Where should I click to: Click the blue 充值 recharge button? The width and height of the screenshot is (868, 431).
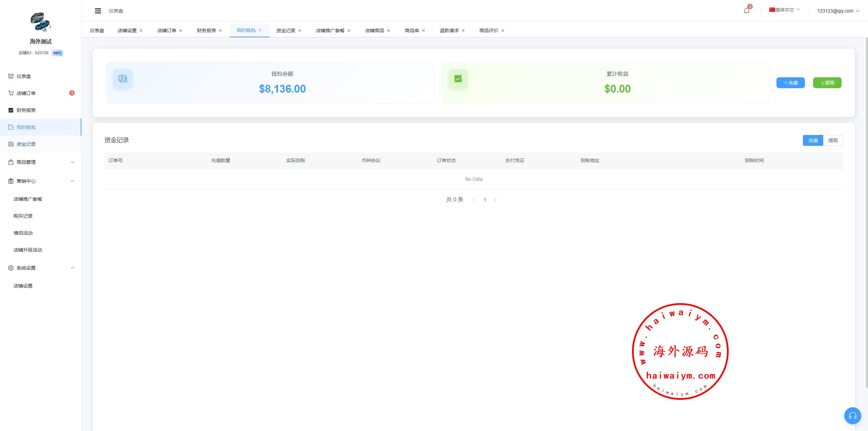click(x=790, y=83)
